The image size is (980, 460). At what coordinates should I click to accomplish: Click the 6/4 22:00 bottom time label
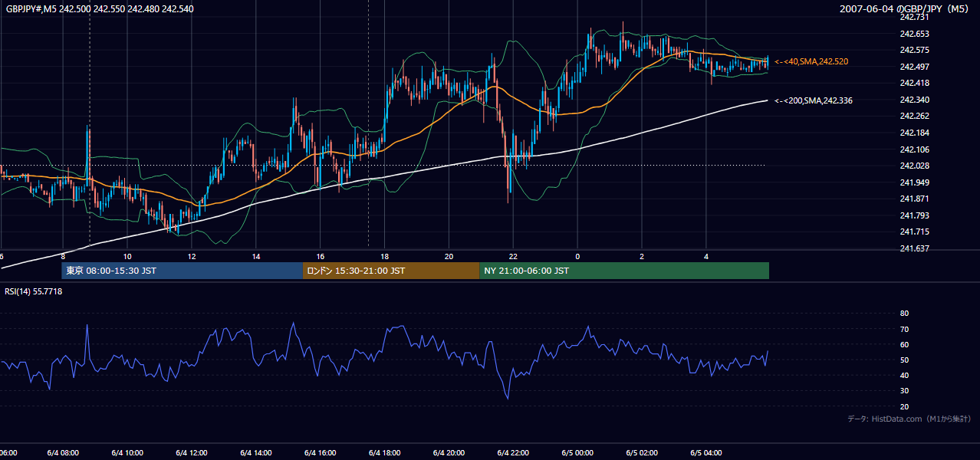click(513, 453)
